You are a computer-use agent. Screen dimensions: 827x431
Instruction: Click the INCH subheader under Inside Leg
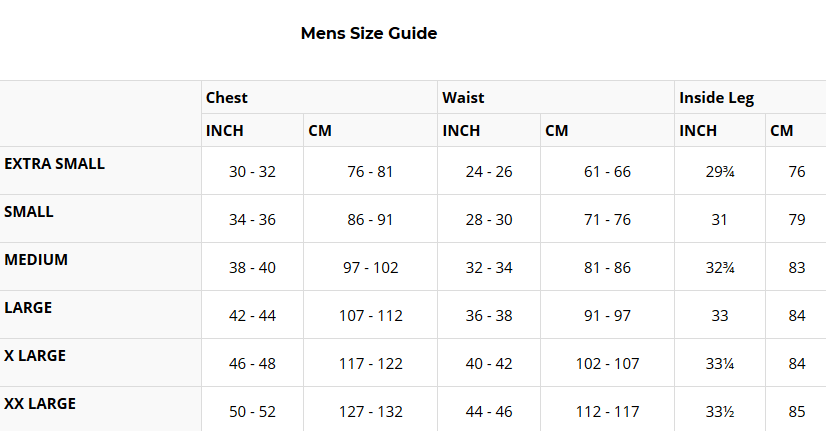(x=698, y=131)
